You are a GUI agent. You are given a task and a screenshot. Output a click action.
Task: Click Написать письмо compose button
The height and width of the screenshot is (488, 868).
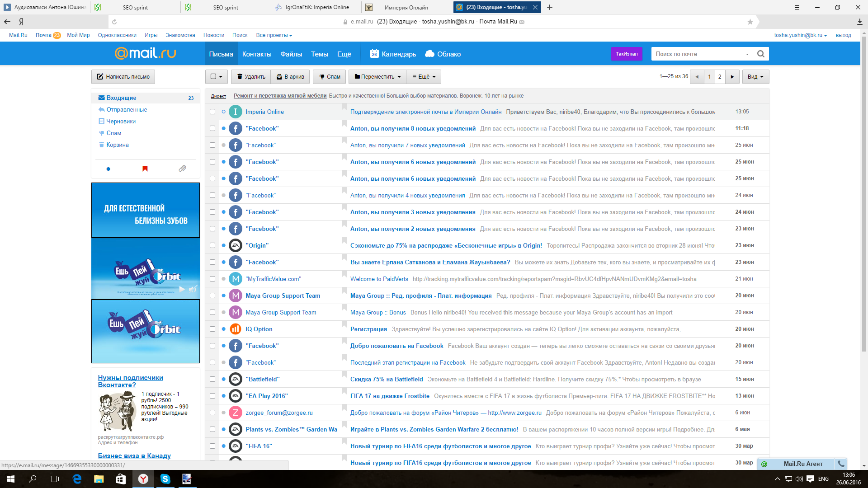click(123, 77)
